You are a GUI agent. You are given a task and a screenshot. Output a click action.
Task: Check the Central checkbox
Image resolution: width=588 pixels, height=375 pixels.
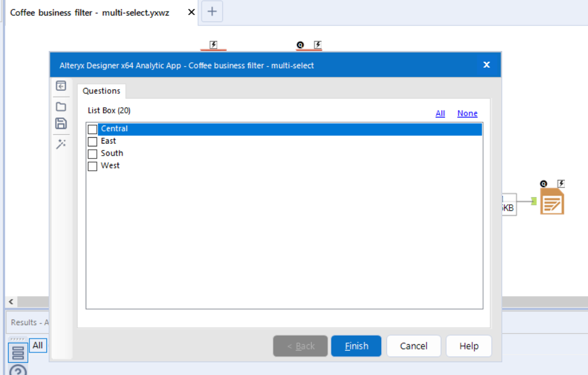(93, 128)
